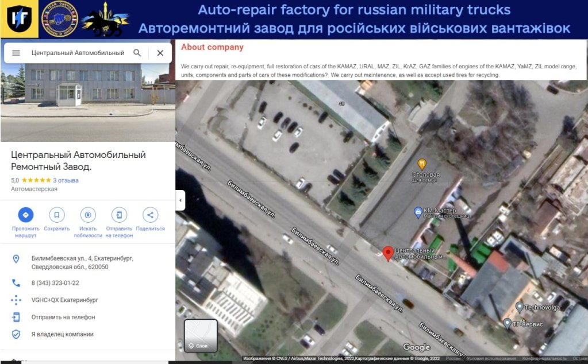Screen dimensions: 588x364
Task: Click the Билимбаевская ул. address row
Action: click(82, 262)
